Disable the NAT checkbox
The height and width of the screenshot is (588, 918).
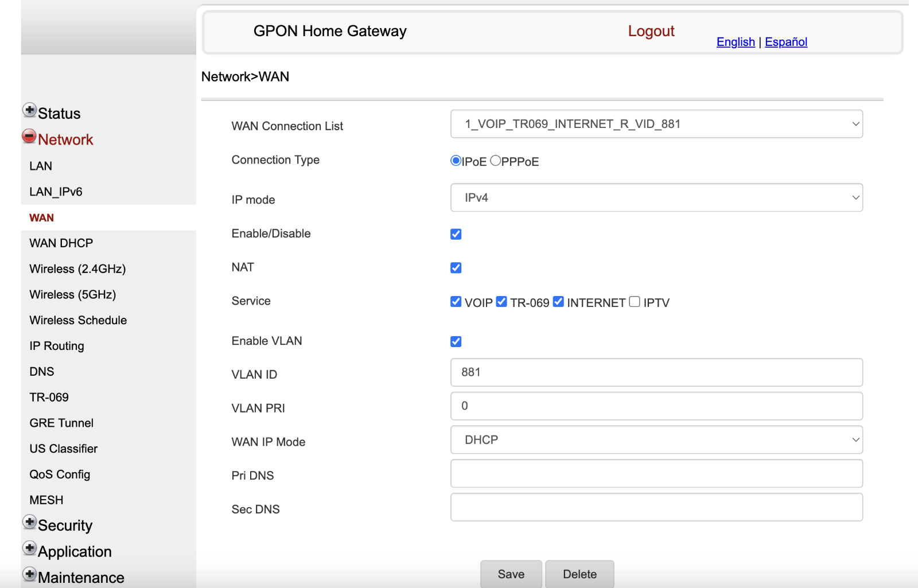[456, 267]
